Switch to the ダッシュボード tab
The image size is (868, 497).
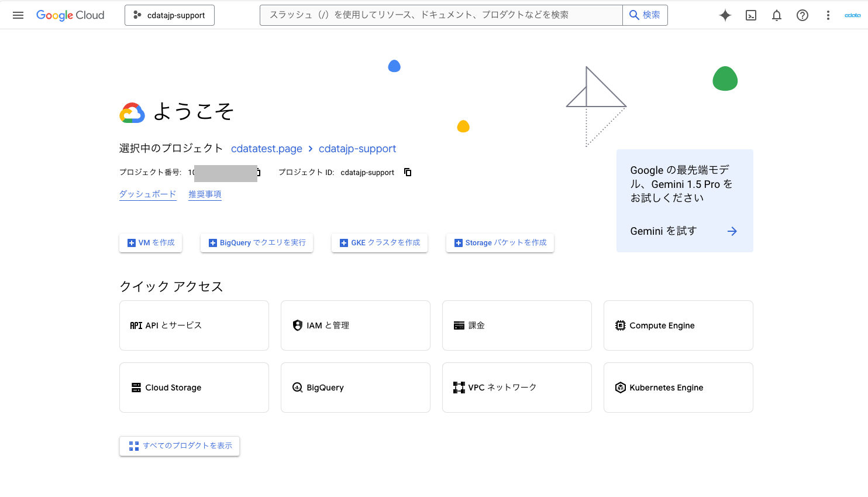pos(147,194)
